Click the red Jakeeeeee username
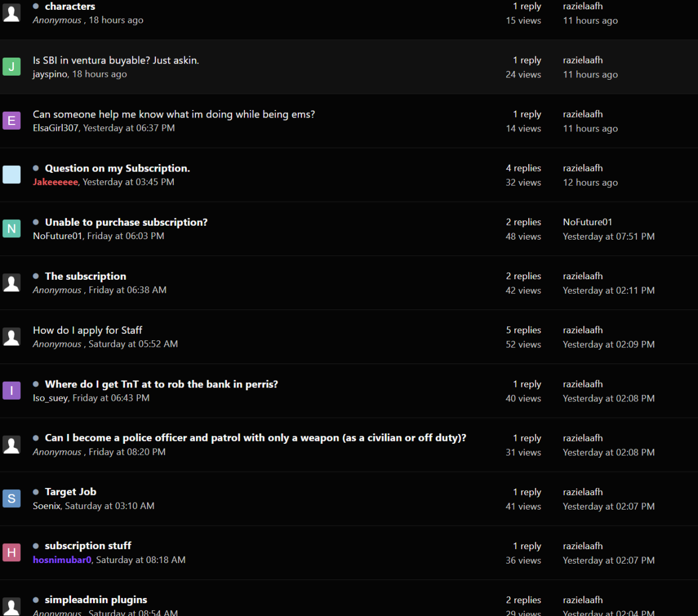698x616 pixels. point(56,182)
